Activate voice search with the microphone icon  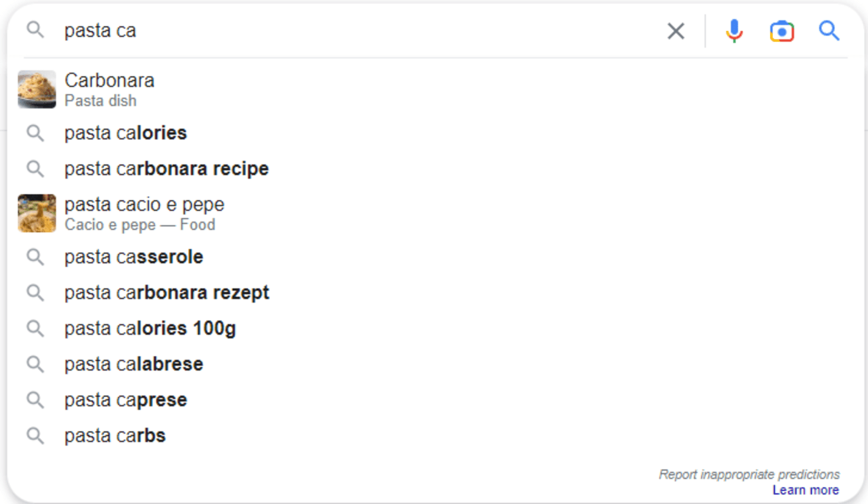pos(733,31)
